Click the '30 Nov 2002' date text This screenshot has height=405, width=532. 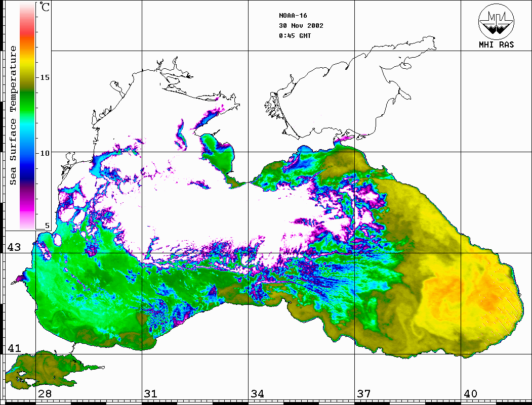pyautogui.click(x=301, y=26)
